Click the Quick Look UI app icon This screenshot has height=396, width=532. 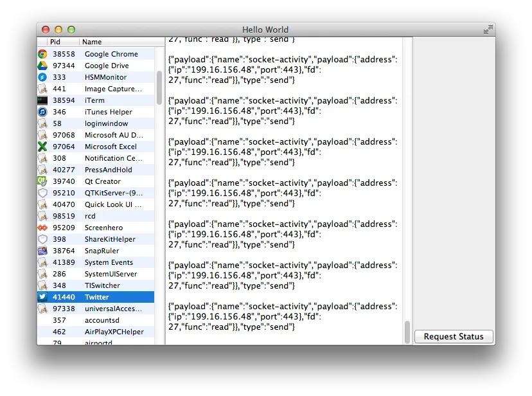[x=42, y=204]
